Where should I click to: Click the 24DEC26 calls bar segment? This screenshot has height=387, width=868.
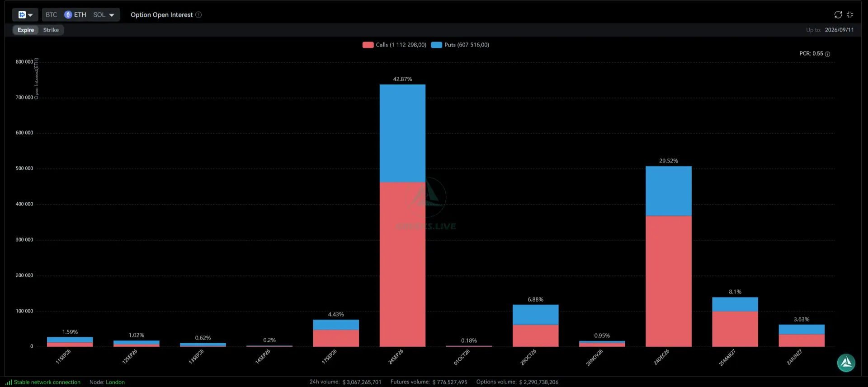coord(669,281)
